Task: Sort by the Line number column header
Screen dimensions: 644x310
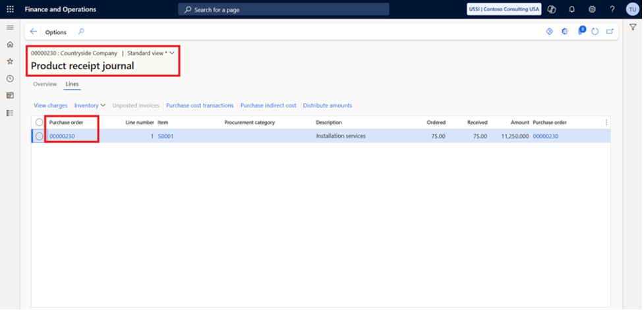Action: coord(140,123)
